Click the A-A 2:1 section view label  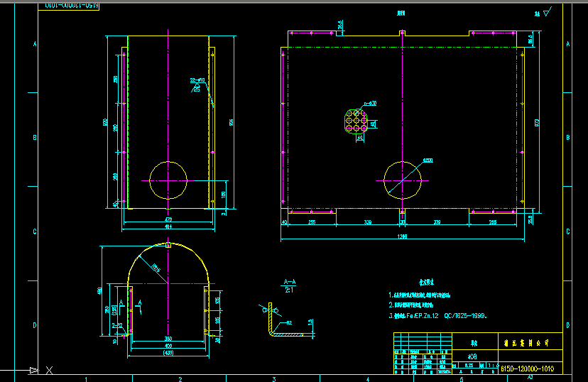[290, 285]
